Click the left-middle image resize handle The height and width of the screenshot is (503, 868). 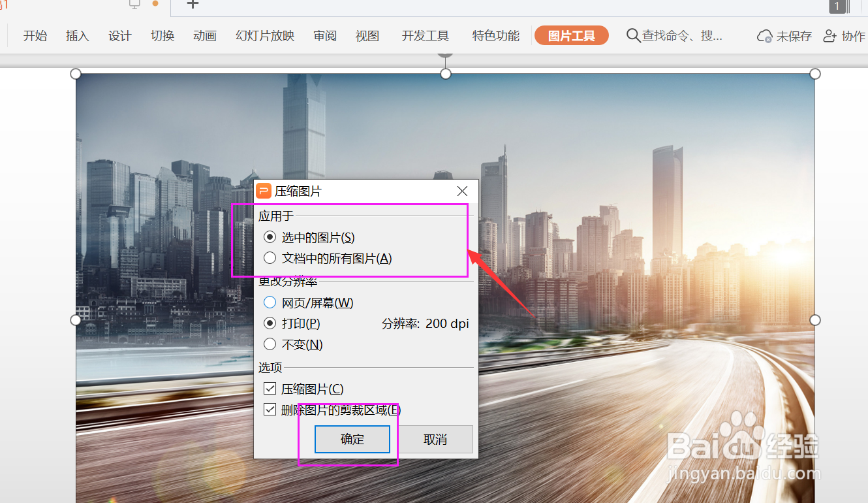pyautogui.click(x=76, y=320)
